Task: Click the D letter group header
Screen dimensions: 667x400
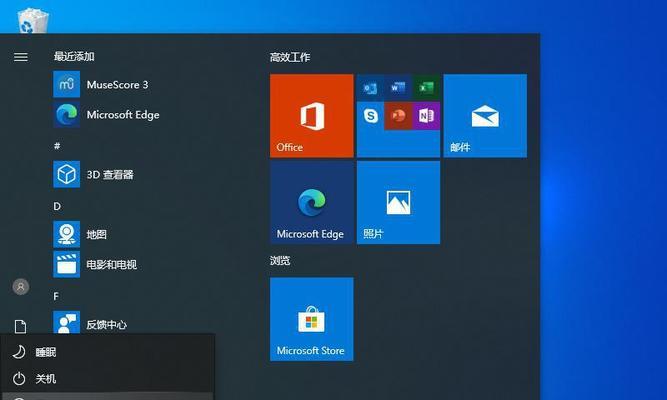Action: [x=57, y=206]
